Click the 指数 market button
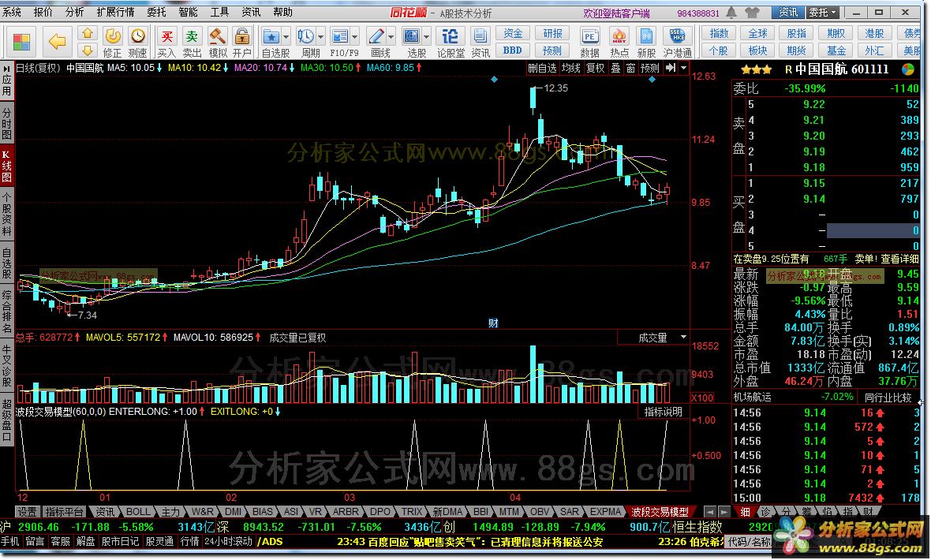Viewport: 931px width, 560px height. tap(719, 33)
